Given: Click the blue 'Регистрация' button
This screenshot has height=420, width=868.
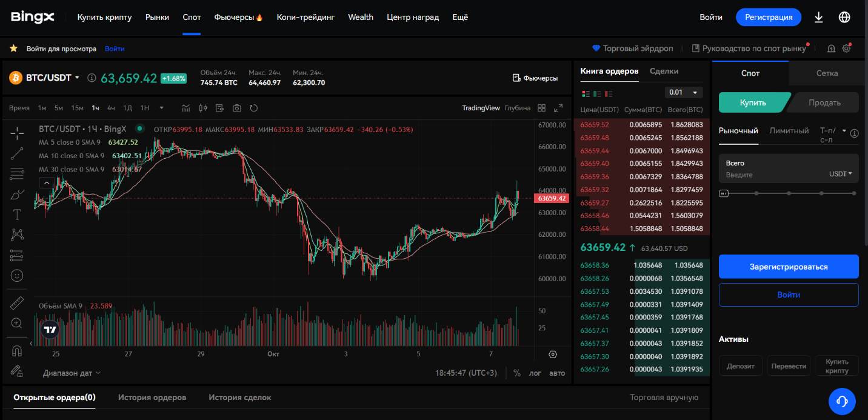Looking at the screenshot, I should 768,17.
